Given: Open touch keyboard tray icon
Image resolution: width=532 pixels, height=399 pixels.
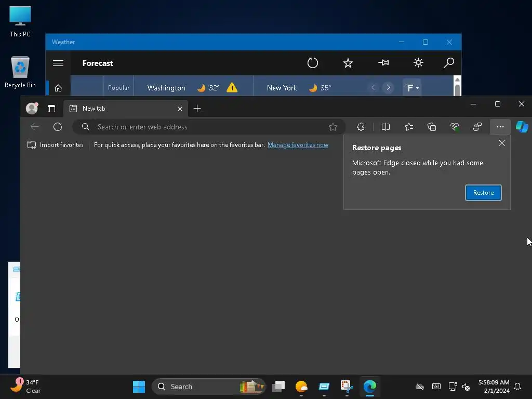Looking at the screenshot, I should [436, 387].
